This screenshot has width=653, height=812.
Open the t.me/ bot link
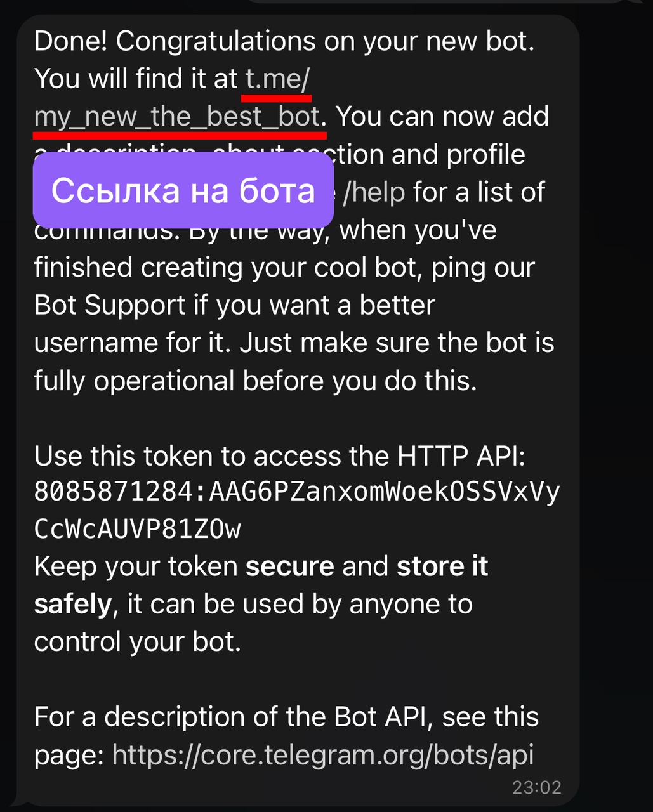[x=277, y=79]
